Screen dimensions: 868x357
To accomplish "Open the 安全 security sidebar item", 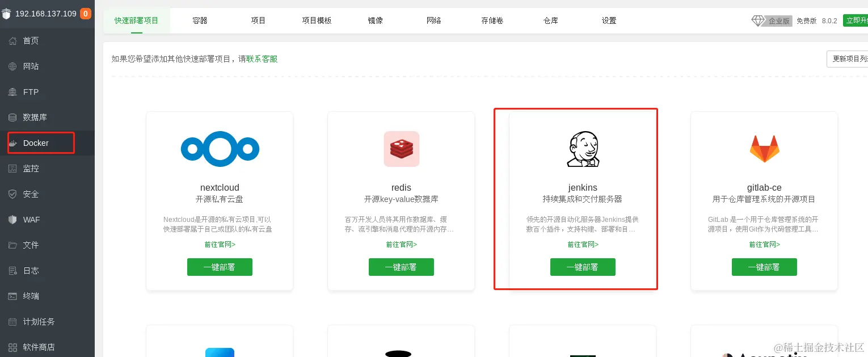I will pyautogui.click(x=47, y=194).
